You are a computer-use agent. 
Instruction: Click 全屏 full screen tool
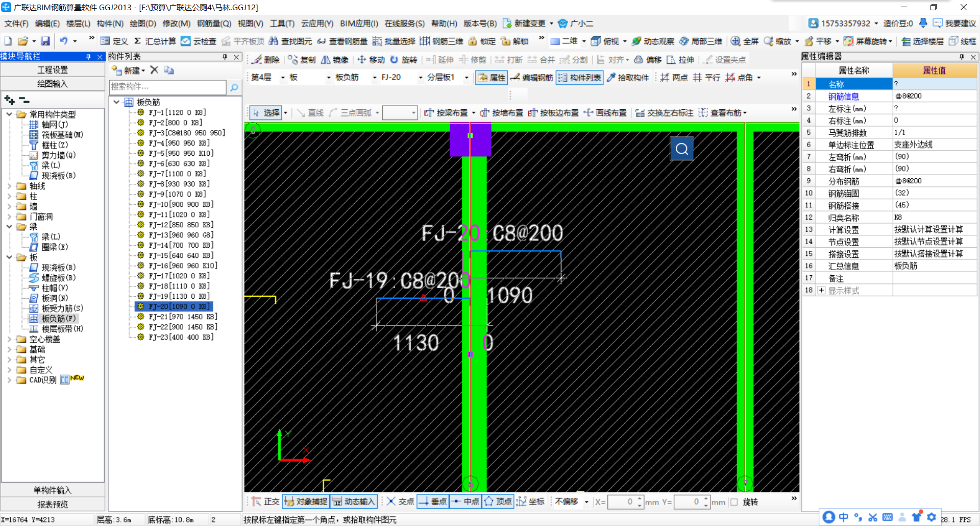coord(745,41)
